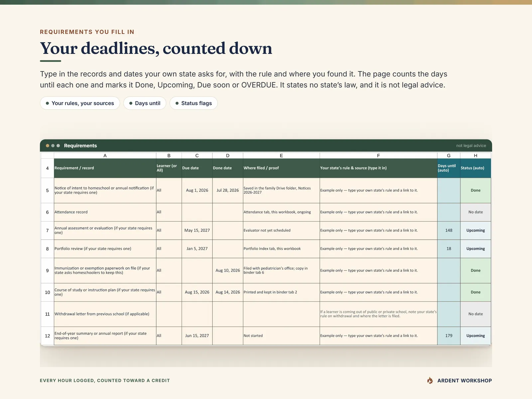Image resolution: width=532 pixels, height=399 pixels.
Task: Click 'Your state's rule & source' header cell
Action: point(378,168)
